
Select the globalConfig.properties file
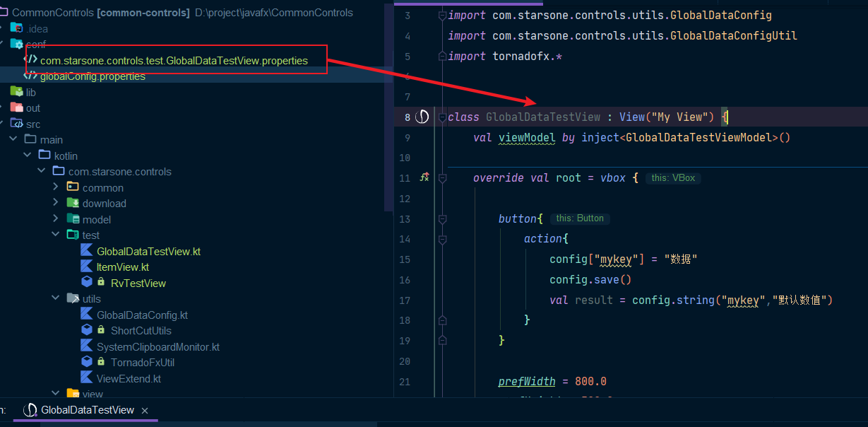coord(93,76)
